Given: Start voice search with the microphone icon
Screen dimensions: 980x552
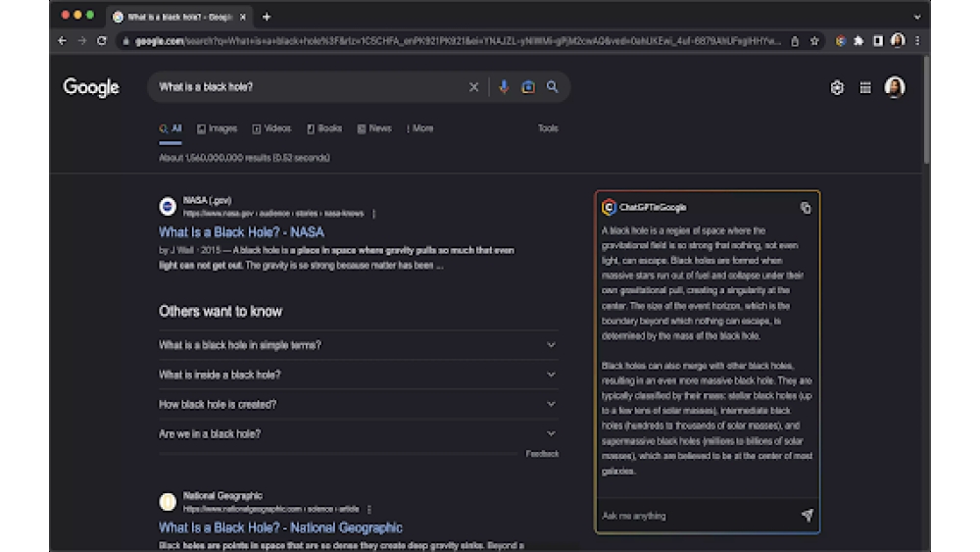Looking at the screenshot, I should pyautogui.click(x=504, y=87).
